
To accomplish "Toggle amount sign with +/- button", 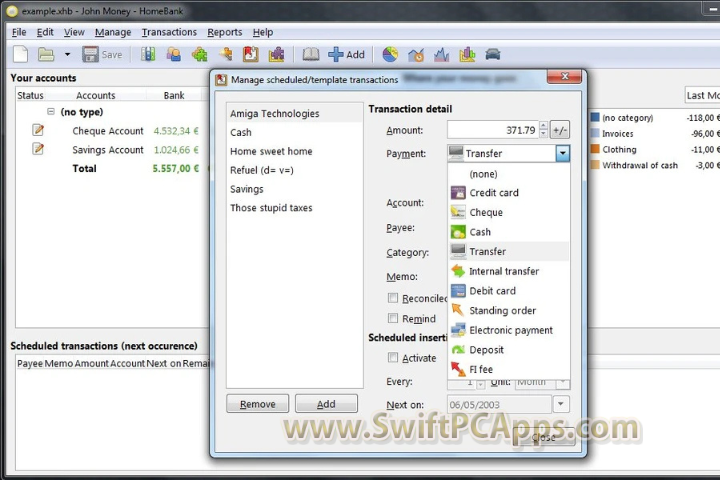I will point(560,130).
